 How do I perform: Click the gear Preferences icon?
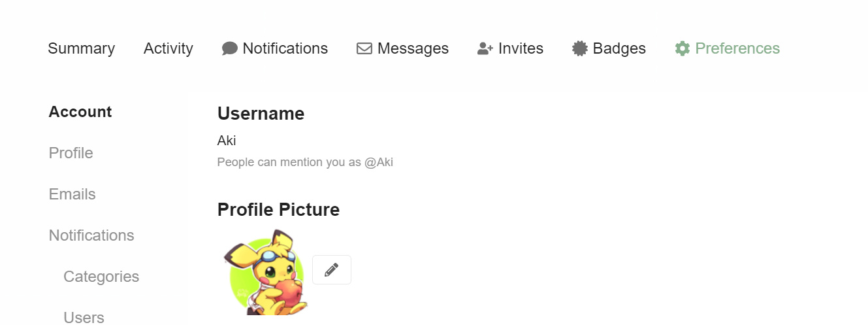point(683,48)
